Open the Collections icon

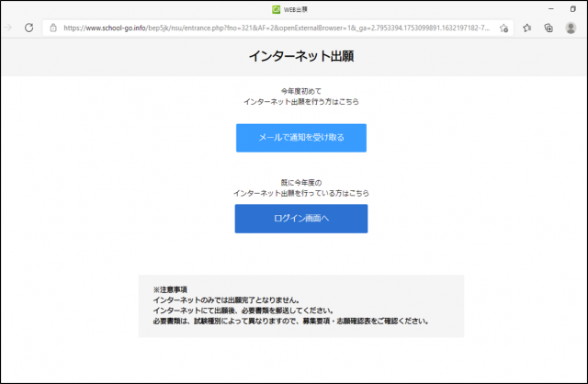coord(548,28)
